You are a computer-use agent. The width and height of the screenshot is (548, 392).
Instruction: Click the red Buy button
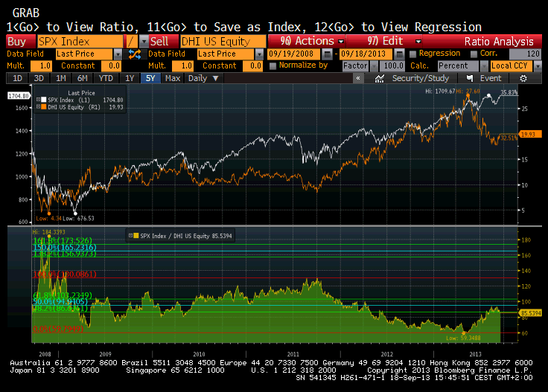pyautogui.click(x=21, y=42)
